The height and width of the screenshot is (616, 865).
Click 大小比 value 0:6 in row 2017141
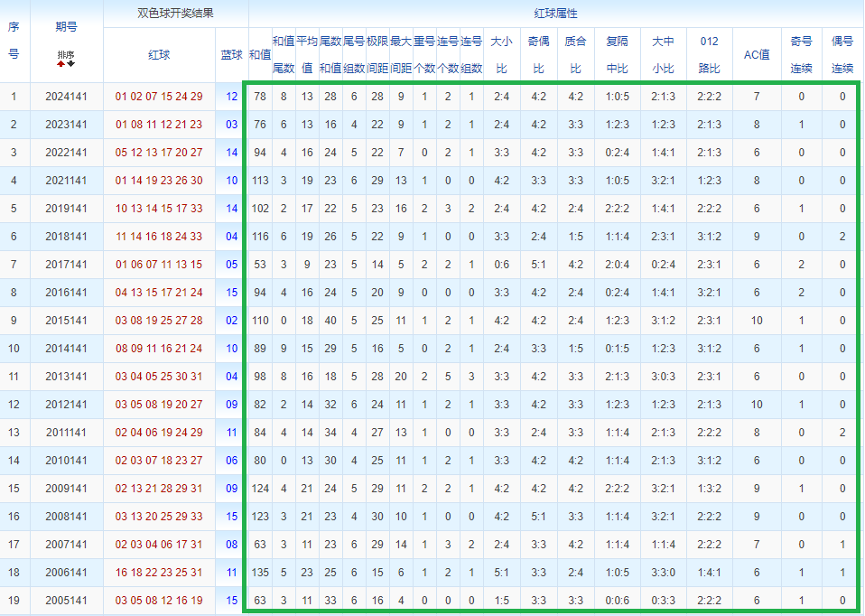point(501,265)
